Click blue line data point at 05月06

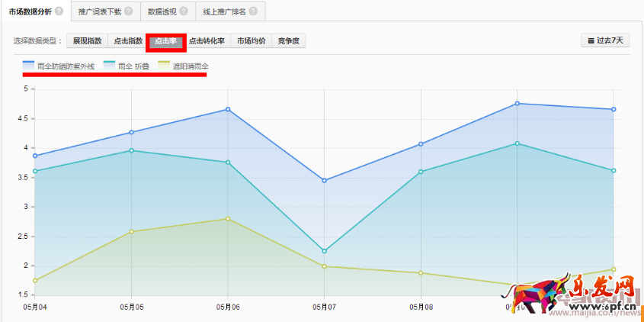(x=228, y=109)
